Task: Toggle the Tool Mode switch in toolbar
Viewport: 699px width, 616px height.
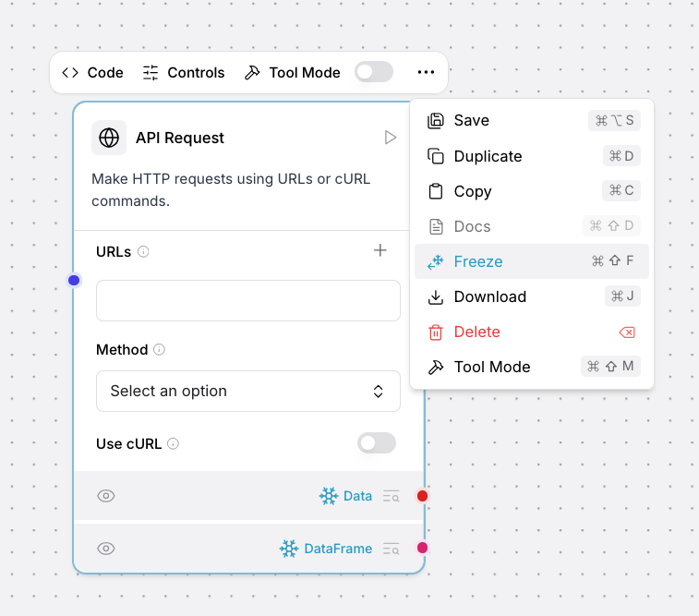Action: [x=374, y=72]
